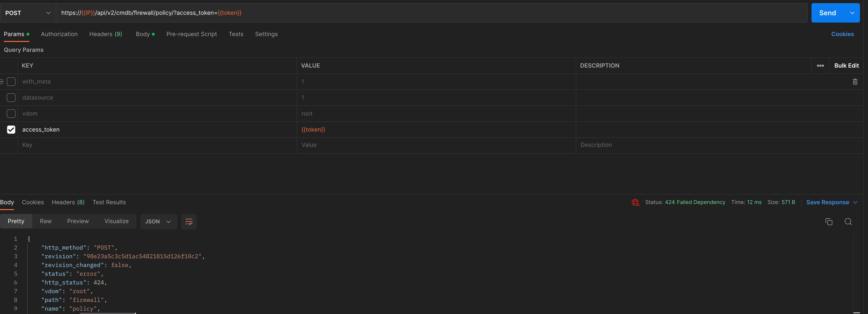Search the response with the magnifier icon
Viewport: 868px width, 314px height.
[848, 221]
